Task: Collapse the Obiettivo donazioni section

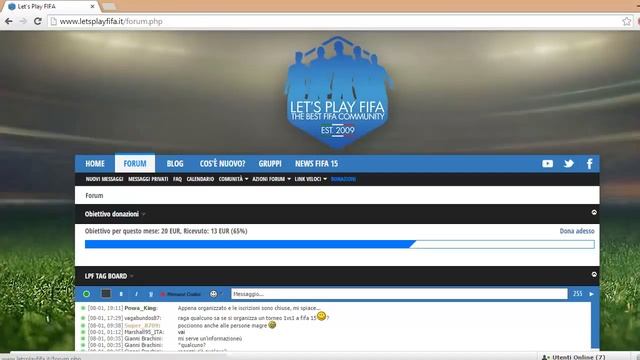Action: [594, 212]
